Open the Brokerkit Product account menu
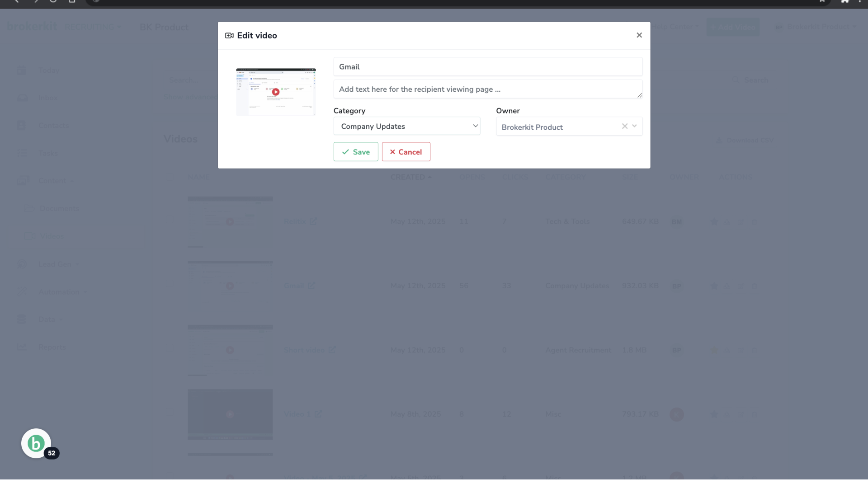The image size is (868, 488). point(816,27)
